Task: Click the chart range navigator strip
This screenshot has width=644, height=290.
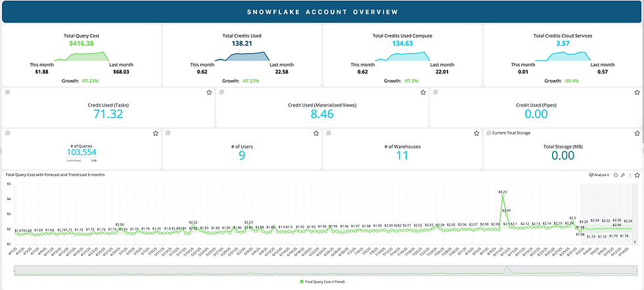Action: point(327,270)
